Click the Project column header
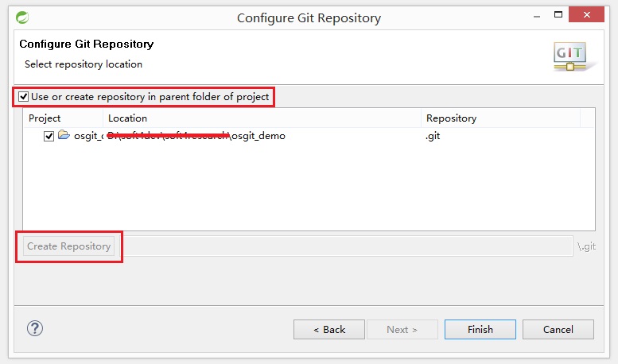Image resolution: width=618 pixels, height=364 pixels. click(45, 118)
